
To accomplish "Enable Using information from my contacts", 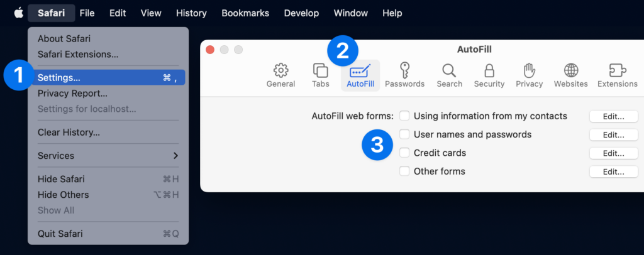I will click(404, 116).
